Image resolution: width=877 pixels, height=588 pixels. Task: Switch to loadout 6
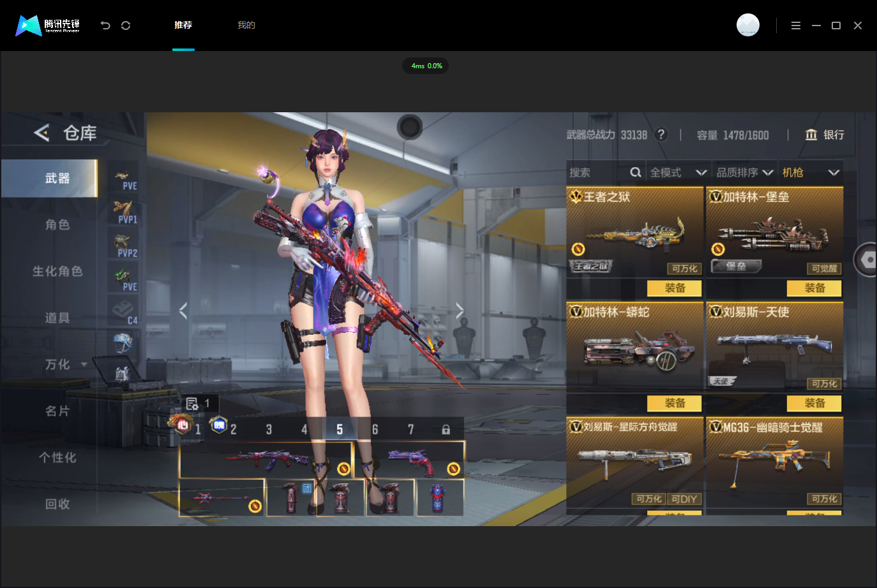coord(375,430)
